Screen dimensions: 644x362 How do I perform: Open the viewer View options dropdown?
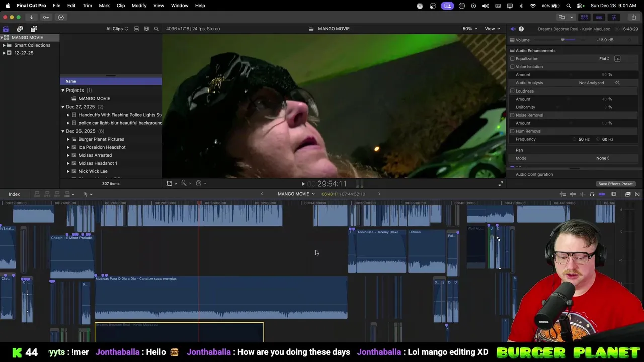[x=492, y=29]
